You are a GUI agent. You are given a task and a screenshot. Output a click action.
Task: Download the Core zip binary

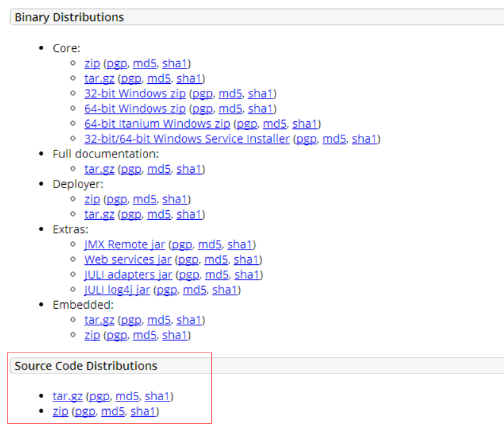pos(92,64)
